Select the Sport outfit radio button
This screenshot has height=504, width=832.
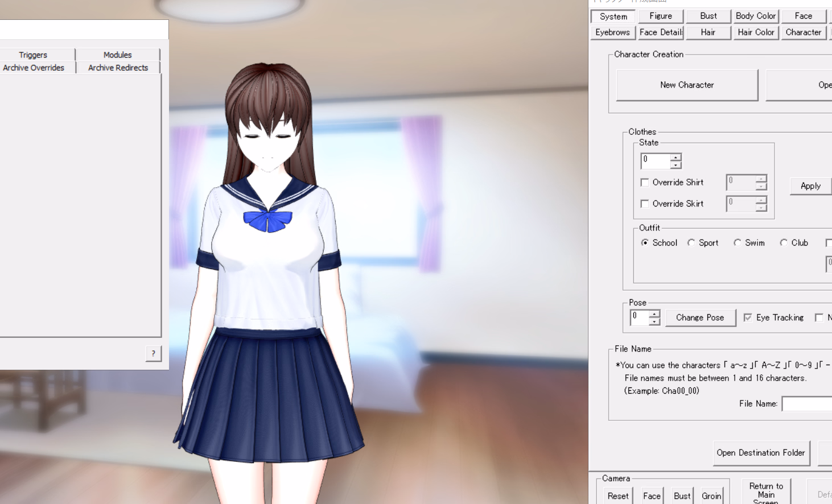coord(691,243)
